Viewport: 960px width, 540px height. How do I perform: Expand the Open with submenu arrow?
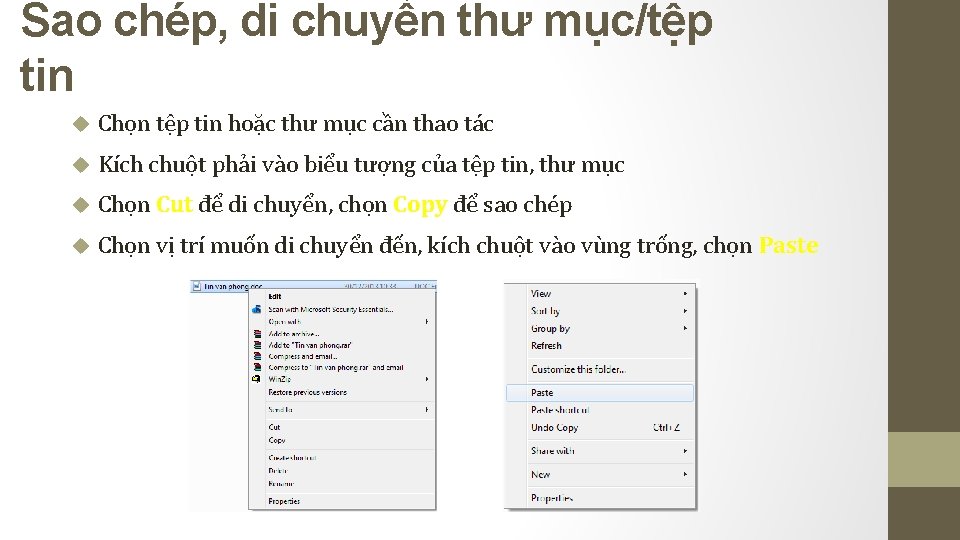point(427,321)
